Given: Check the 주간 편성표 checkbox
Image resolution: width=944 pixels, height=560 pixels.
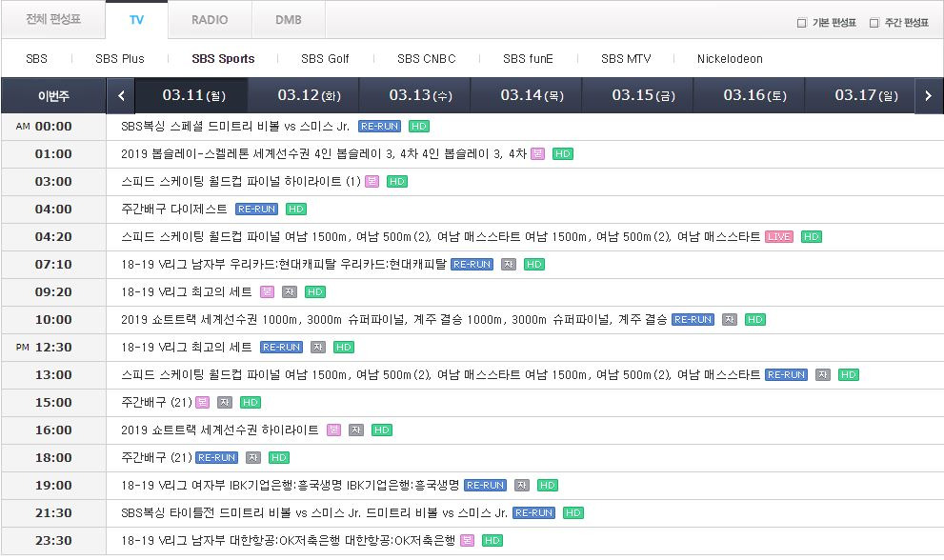Looking at the screenshot, I should (x=874, y=23).
